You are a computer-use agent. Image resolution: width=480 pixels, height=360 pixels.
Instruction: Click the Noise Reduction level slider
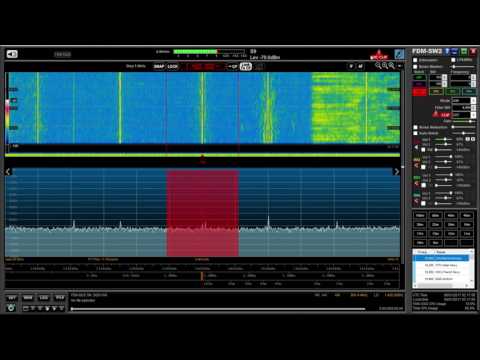tap(463, 127)
